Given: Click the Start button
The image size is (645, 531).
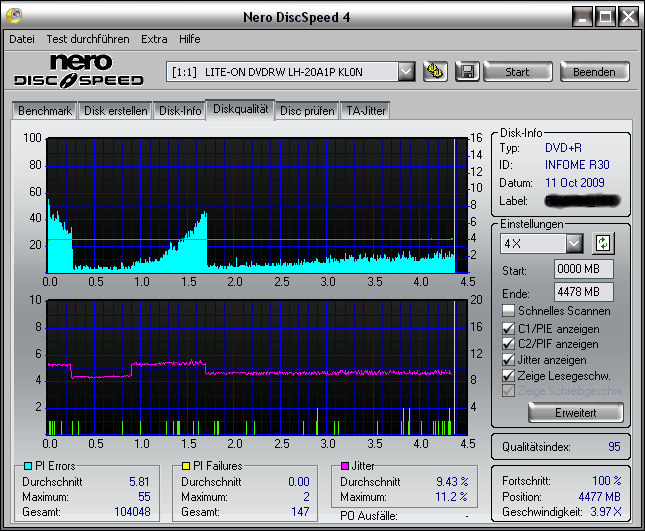Looking at the screenshot, I should pos(517,72).
